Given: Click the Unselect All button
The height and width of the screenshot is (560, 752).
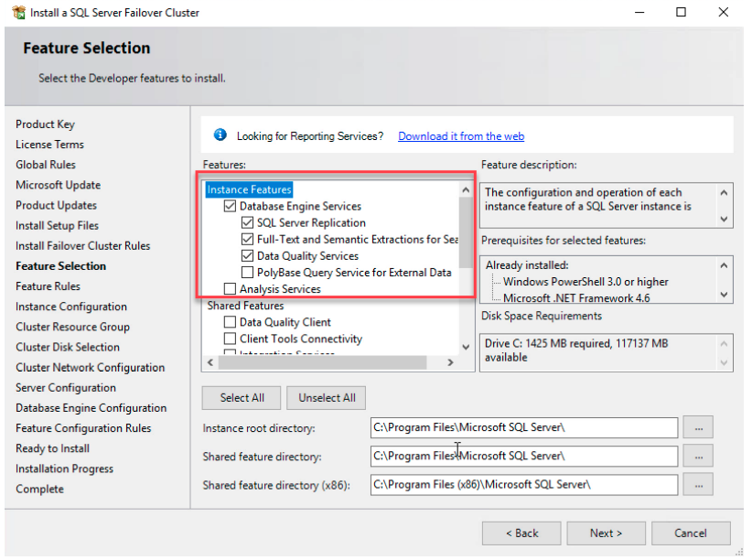Looking at the screenshot, I should tap(327, 398).
